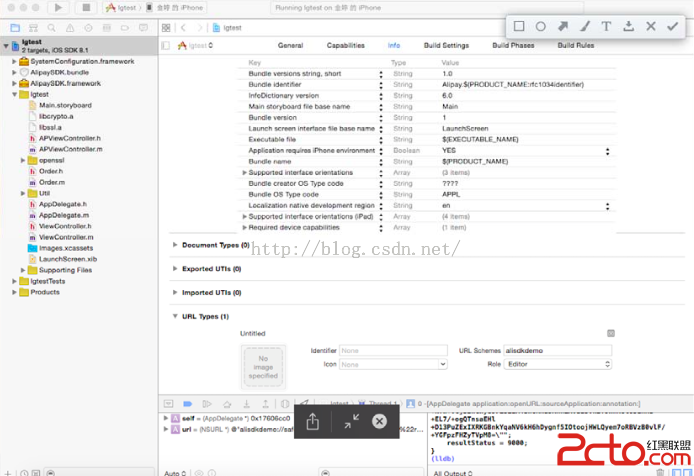Expand the Document Types section

coord(176,245)
